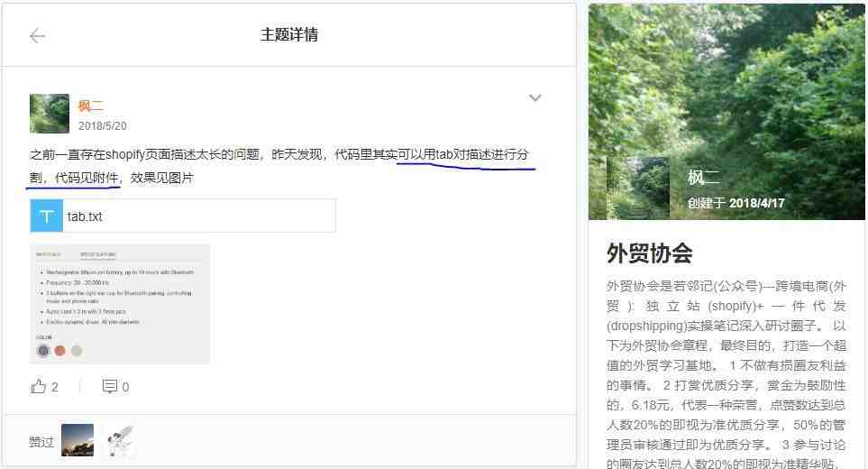This screenshot has height=469, width=868.
Task: Open the group owner avatar on cover
Action: click(x=638, y=189)
